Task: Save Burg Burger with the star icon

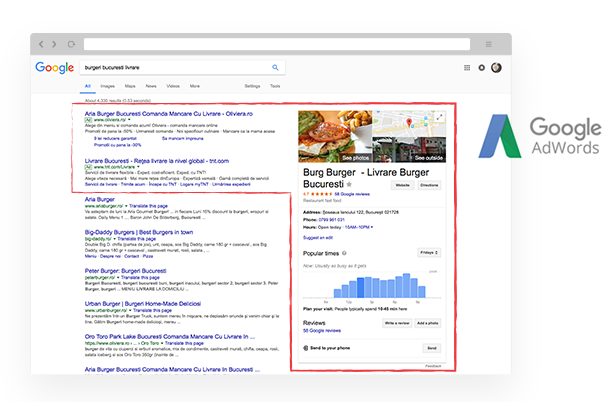Action: pyautogui.click(x=349, y=184)
